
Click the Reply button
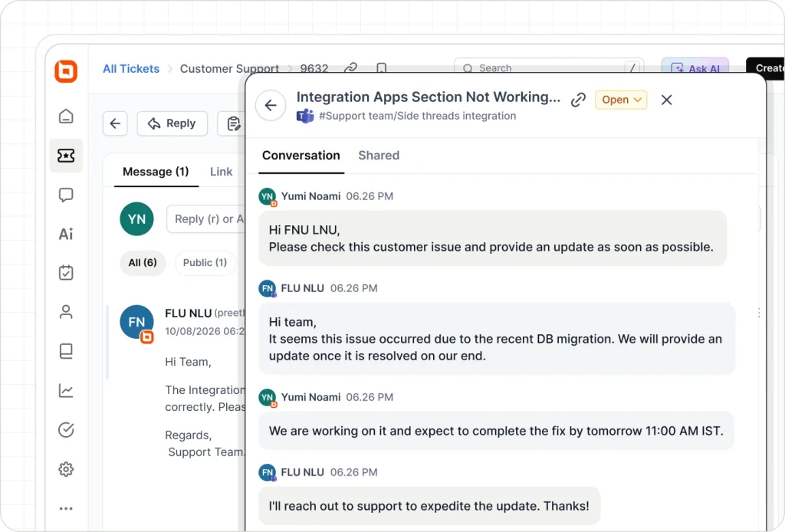172,123
